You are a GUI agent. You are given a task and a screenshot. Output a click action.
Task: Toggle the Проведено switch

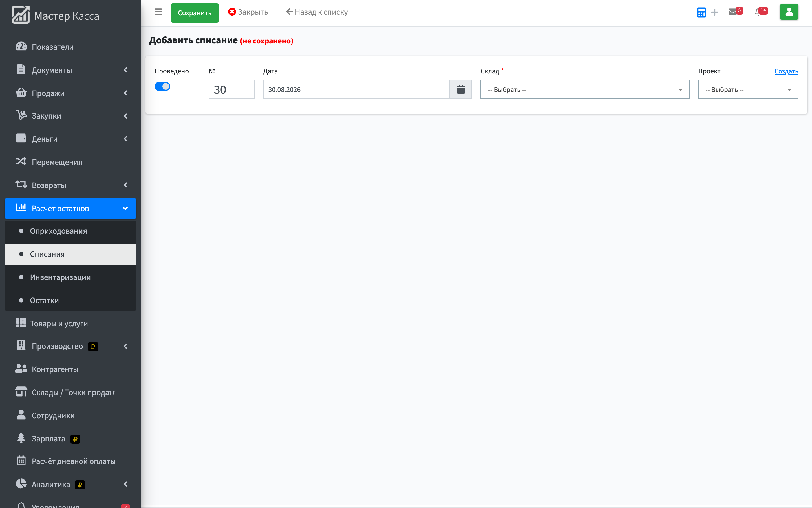point(162,86)
